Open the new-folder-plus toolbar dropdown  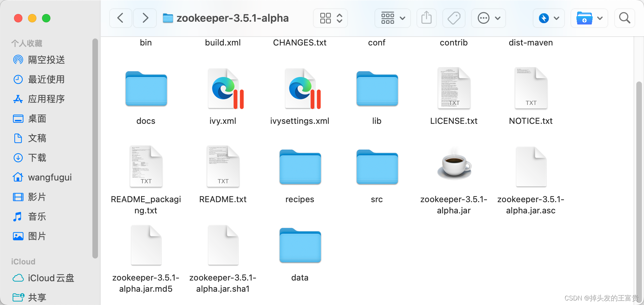[x=589, y=18]
